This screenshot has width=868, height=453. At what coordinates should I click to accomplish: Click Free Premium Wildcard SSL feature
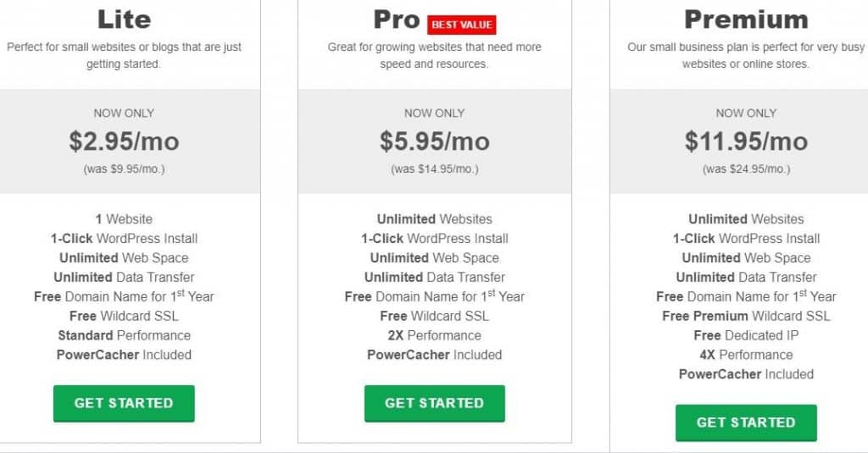click(746, 316)
